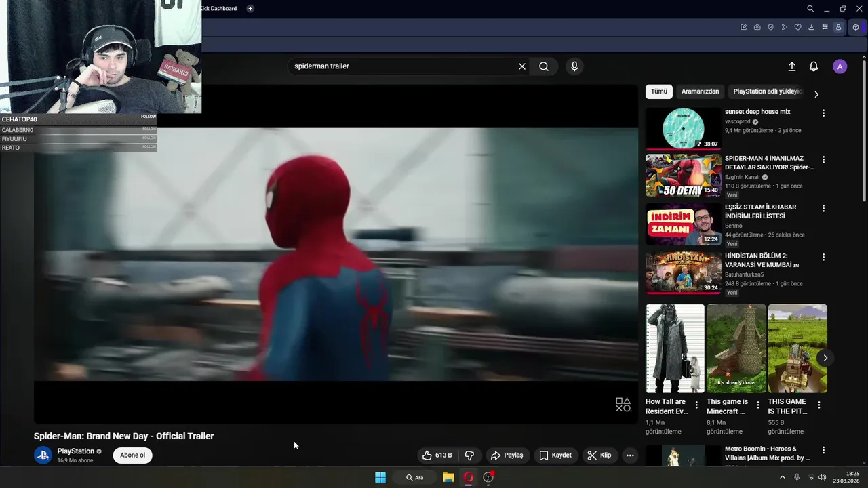
Task: Create a clip with Klip button
Action: (x=599, y=455)
